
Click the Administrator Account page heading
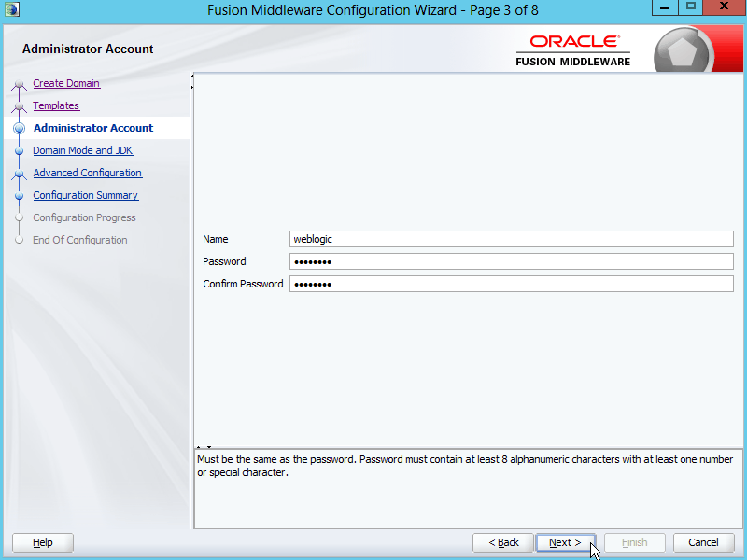point(88,49)
